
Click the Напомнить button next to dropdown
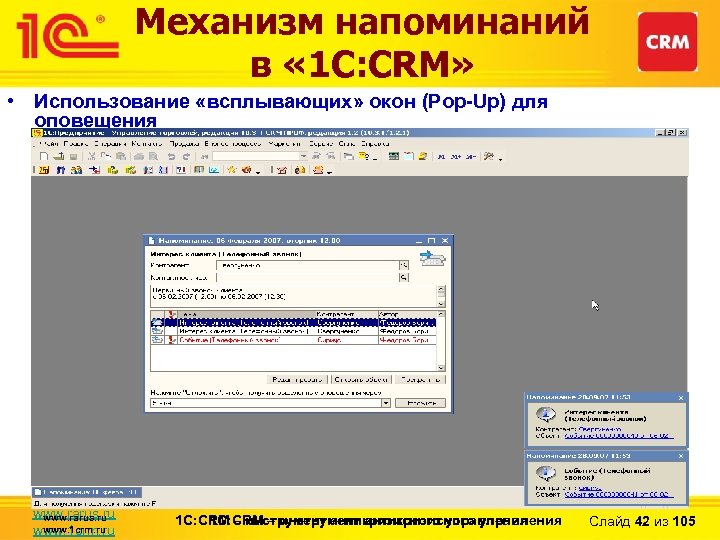coord(420,403)
